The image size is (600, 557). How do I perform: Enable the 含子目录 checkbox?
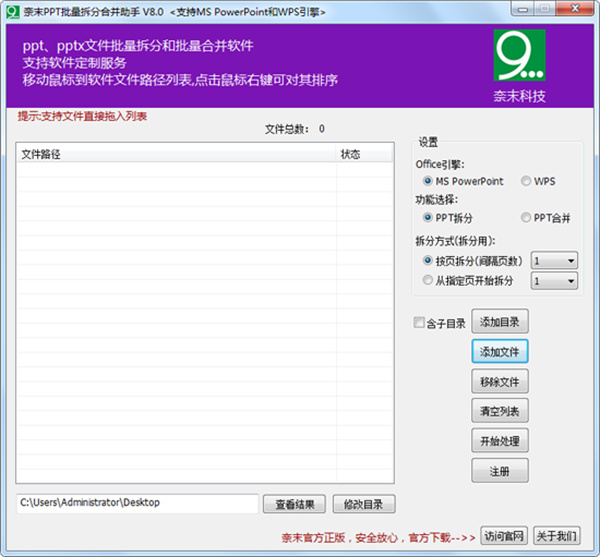(420, 323)
